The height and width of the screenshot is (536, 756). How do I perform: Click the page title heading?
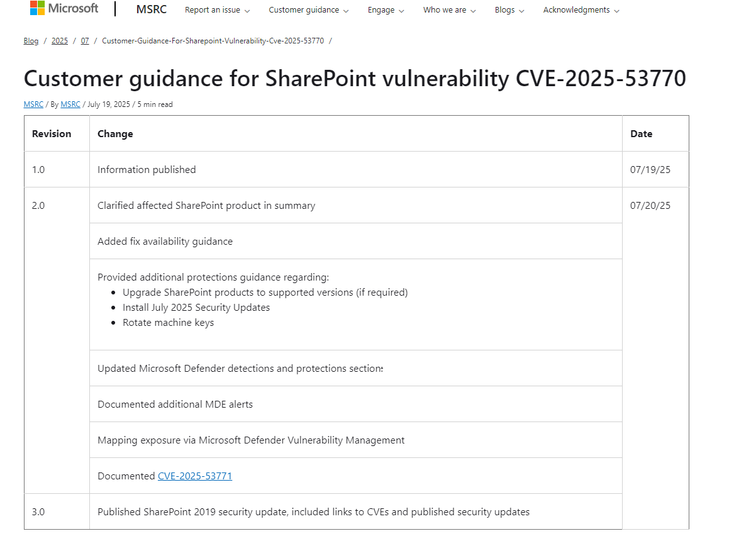click(355, 79)
